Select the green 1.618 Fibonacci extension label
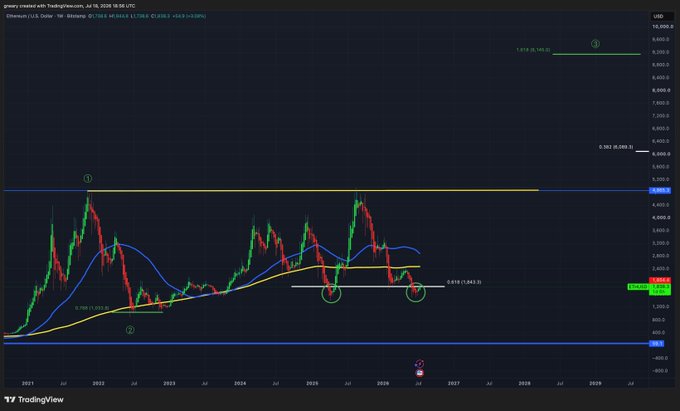The width and height of the screenshot is (680, 411). coord(533,50)
